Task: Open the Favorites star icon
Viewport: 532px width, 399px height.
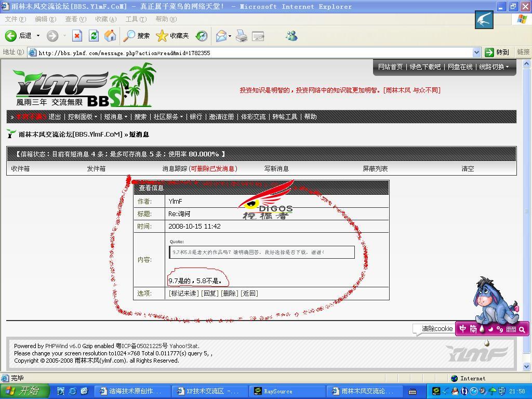Action: 162,36
